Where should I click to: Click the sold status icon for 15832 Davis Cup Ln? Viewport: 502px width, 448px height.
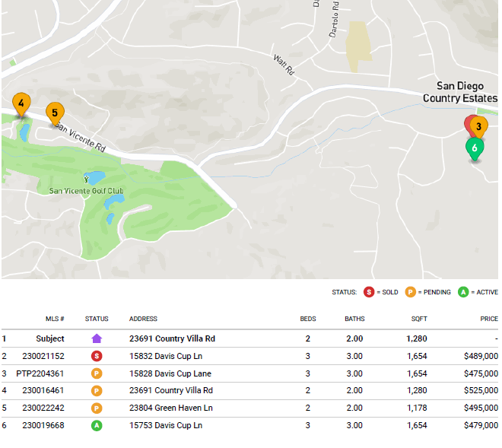point(97,356)
